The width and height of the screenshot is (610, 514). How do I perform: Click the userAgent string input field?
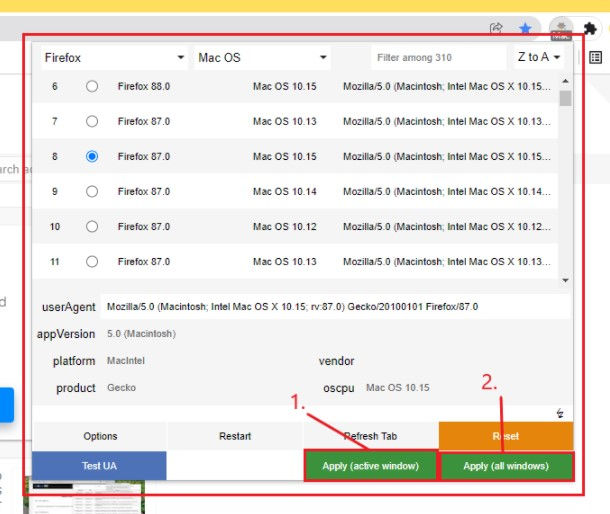[335, 307]
